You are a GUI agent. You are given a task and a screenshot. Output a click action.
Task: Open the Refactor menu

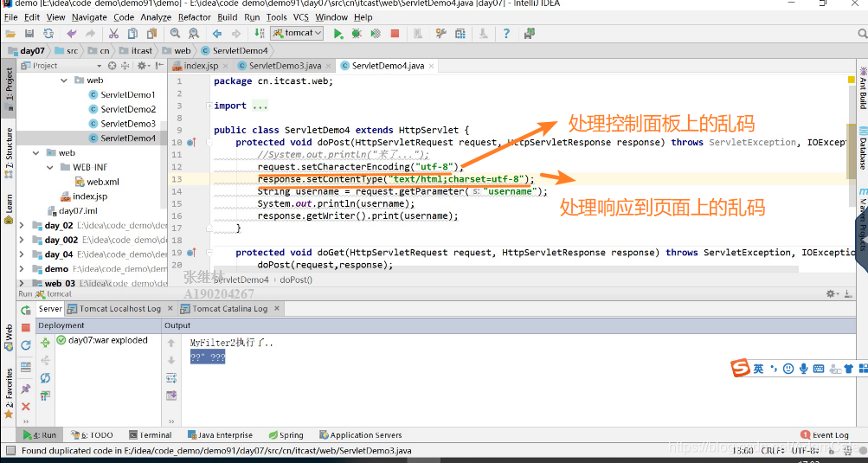tap(195, 17)
